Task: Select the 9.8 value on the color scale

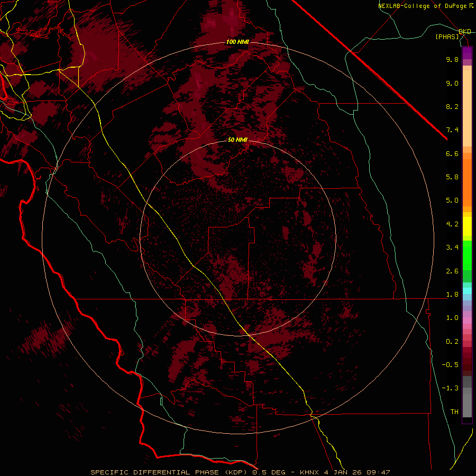Action: click(x=452, y=59)
